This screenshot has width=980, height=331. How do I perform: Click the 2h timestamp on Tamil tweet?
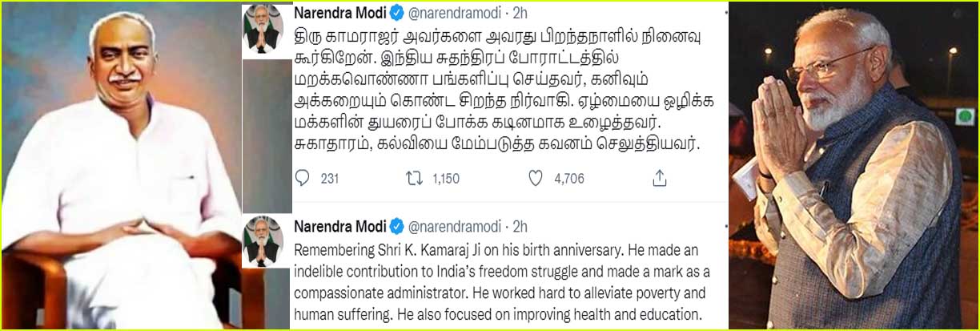[x=520, y=14]
